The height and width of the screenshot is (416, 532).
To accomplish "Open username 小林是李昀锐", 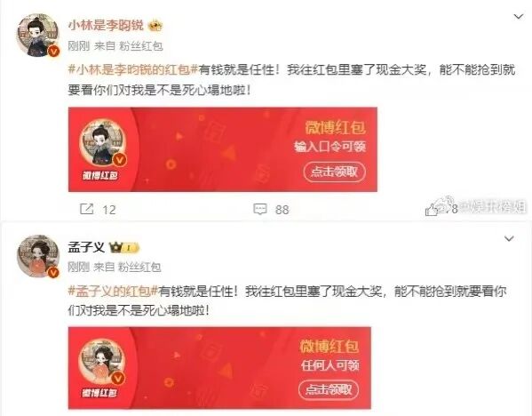I will (x=106, y=26).
